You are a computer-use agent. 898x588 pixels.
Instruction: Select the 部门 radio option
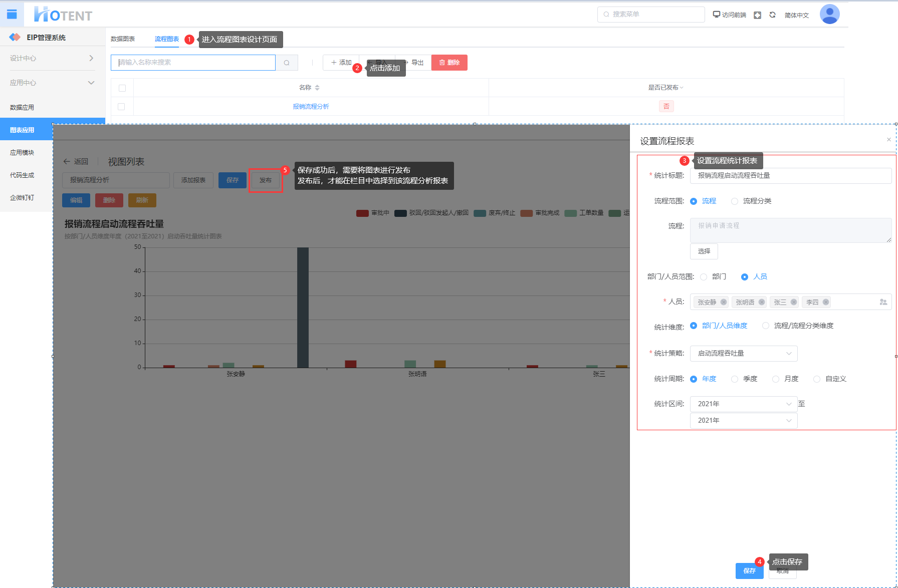[704, 277]
